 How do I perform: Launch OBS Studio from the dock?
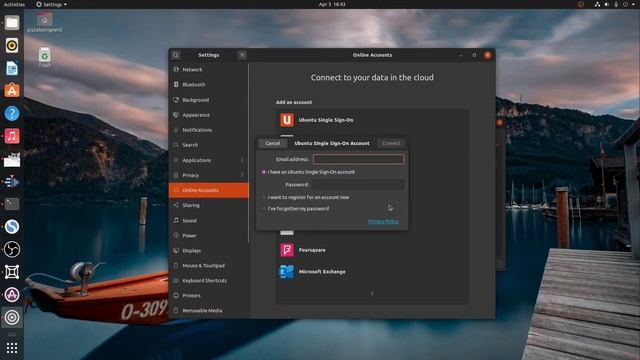coord(12,249)
